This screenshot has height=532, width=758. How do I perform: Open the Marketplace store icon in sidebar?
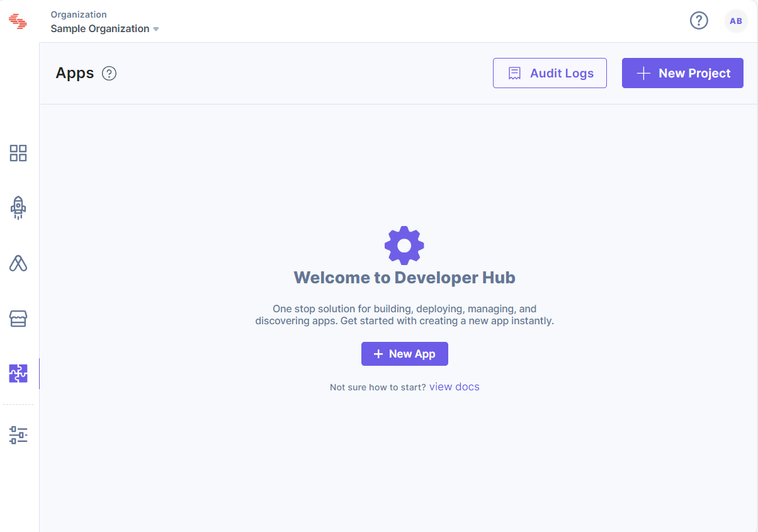point(18,319)
